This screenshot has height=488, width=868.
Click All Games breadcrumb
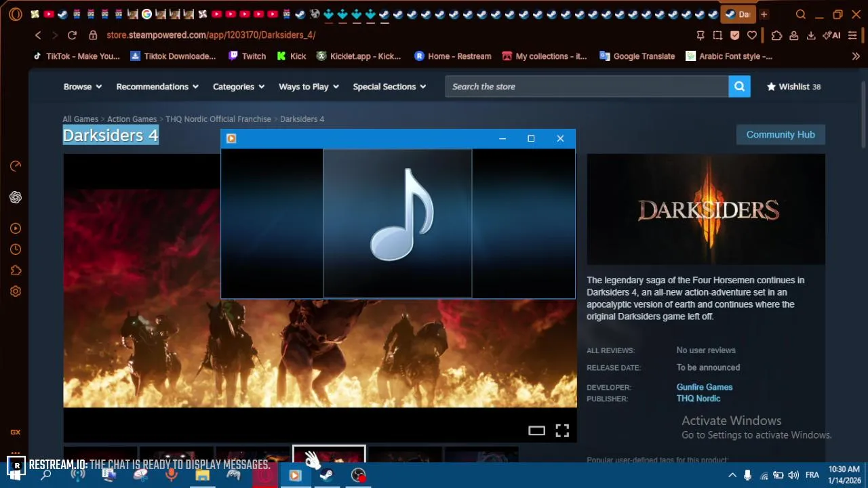[x=81, y=119]
